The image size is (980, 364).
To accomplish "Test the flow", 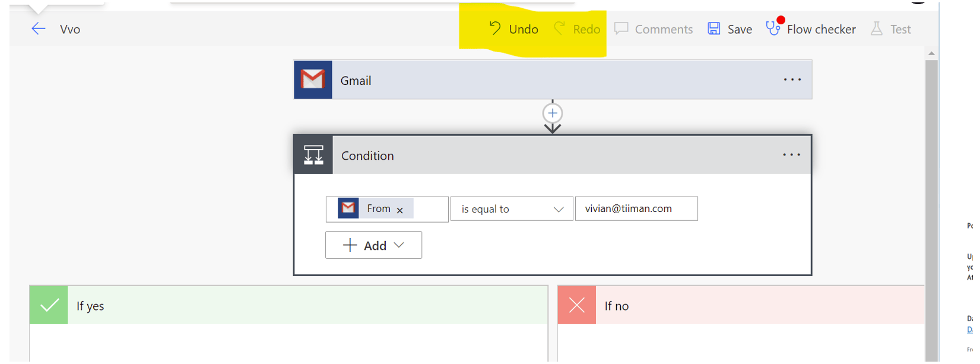I will pos(891,29).
